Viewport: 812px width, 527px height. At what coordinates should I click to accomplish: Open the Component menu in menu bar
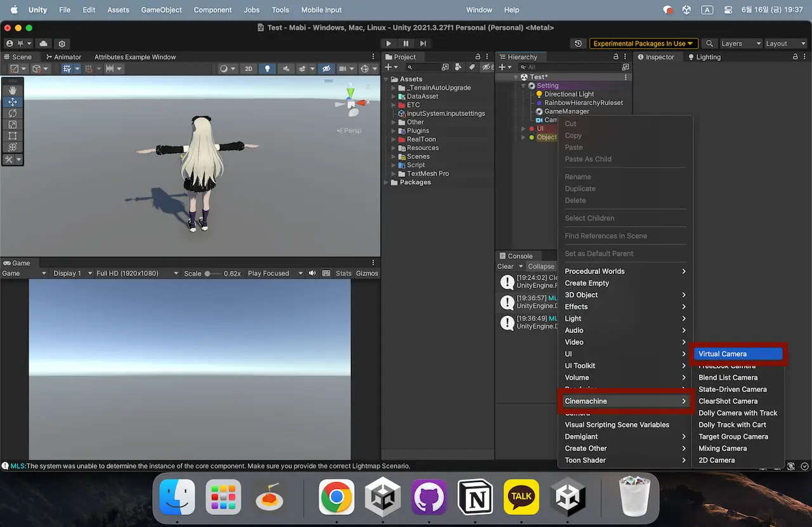click(x=213, y=10)
